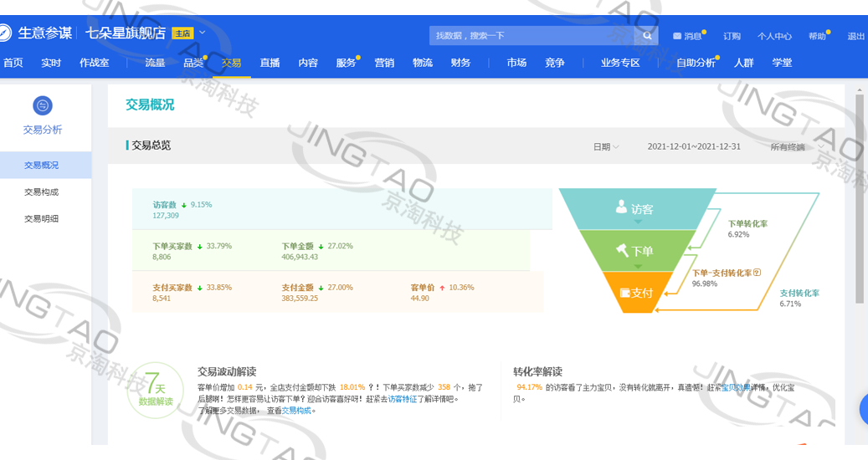Select 交易构成 in the sidebar
This screenshot has height=460, width=868.
42,192
